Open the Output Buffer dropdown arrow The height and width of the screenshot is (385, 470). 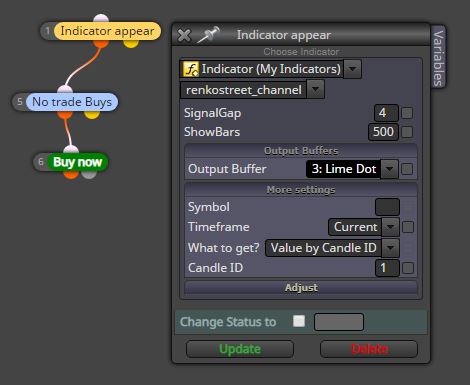tap(389, 169)
